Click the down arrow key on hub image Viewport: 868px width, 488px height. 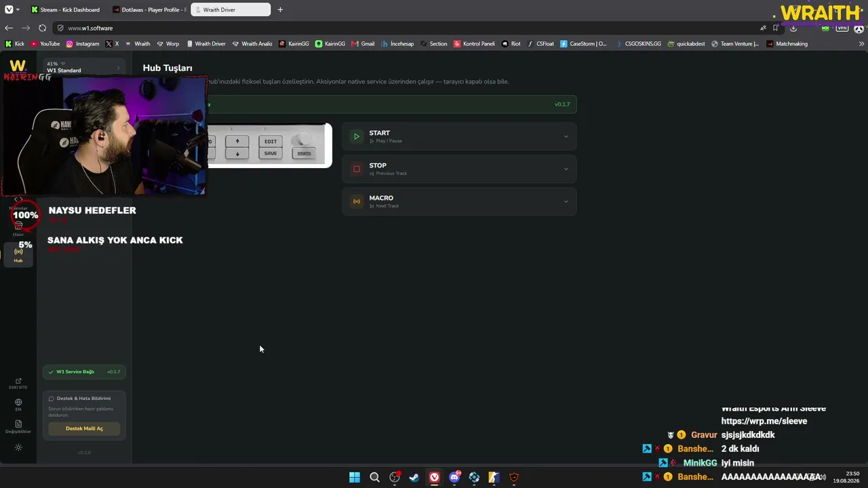pyautogui.click(x=237, y=154)
